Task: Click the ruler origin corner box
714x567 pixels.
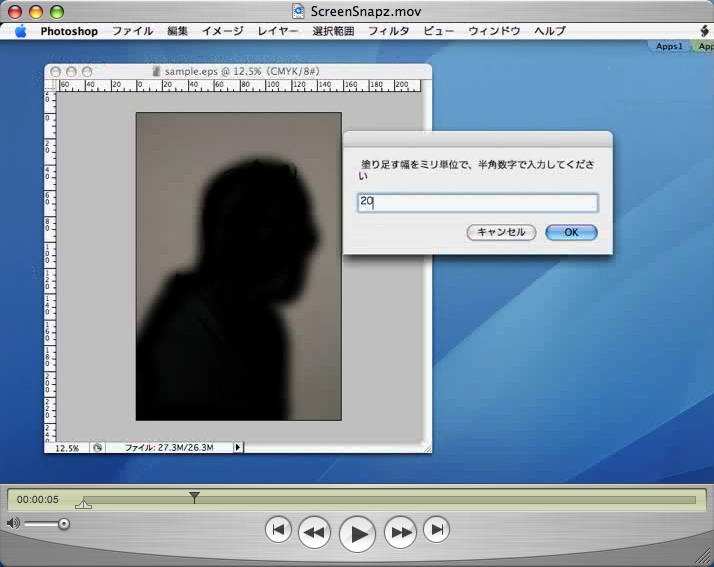Action: click(x=50, y=86)
